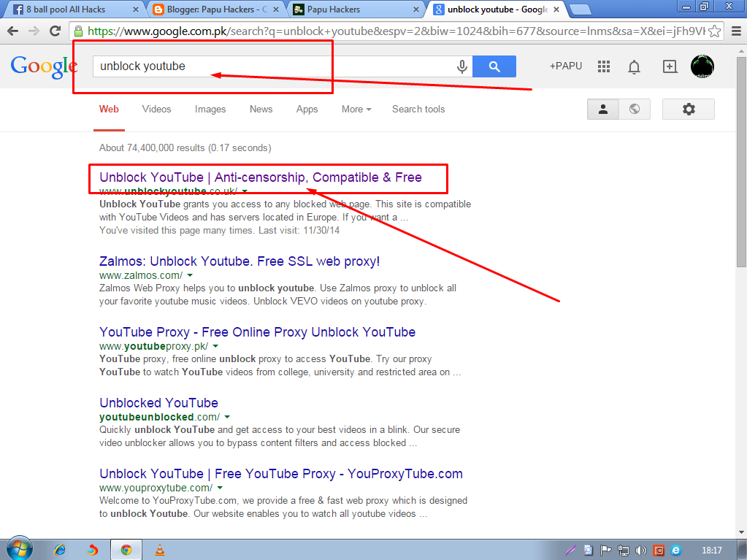Close the 8 ball pool All Hacks tab
The width and height of the screenshot is (747, 560).
point(135,9)
